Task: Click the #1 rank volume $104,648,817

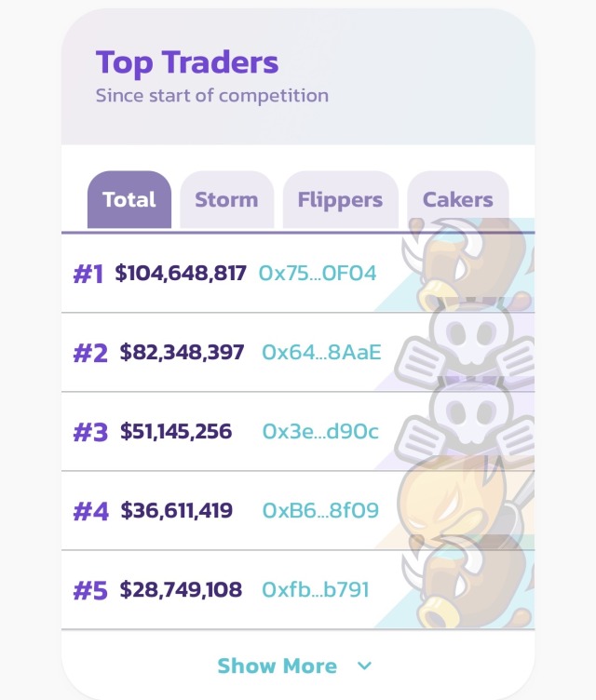Action: point(181,274)
